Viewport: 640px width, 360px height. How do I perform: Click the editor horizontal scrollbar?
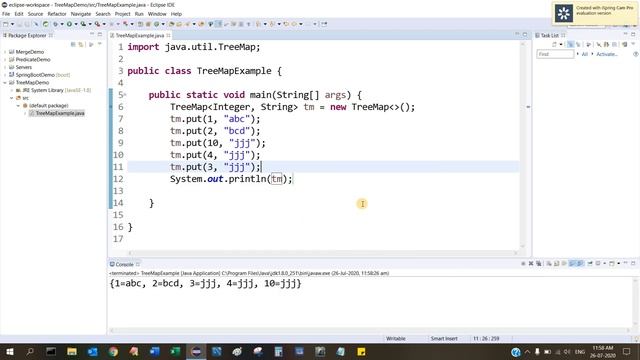pyautogui.click(x=322, y=253)
